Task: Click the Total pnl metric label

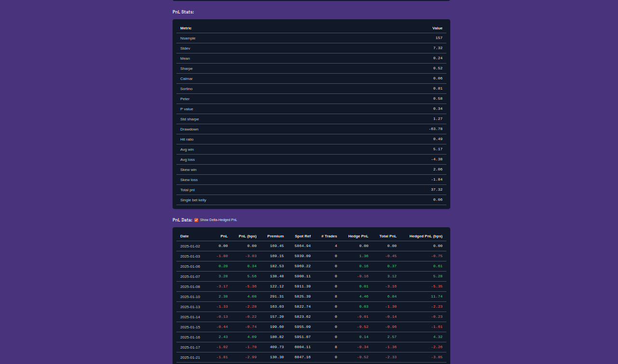Action: [188, 190]
